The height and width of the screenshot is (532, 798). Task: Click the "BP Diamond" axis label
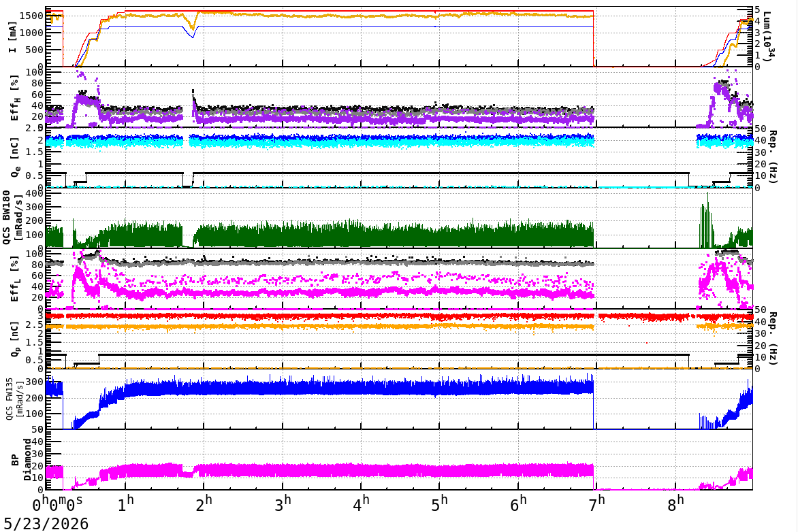[20, 460]
